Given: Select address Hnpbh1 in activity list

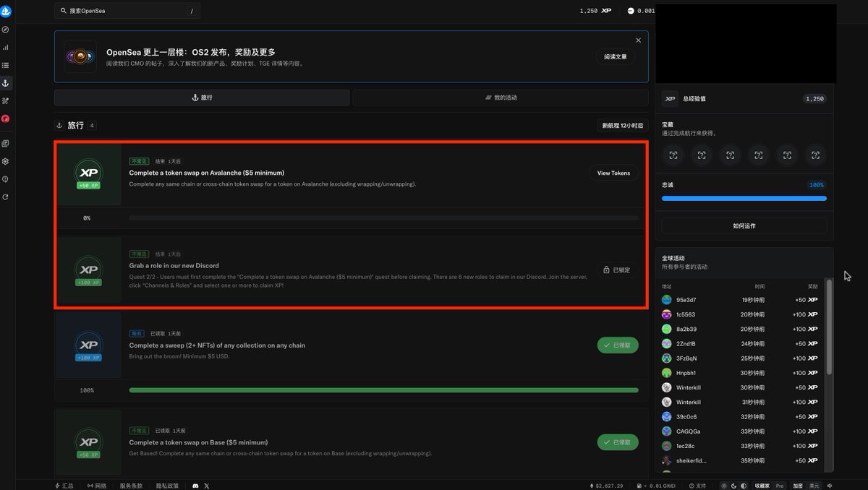Looking at the screenshot, I should pyautogui.click(x=686, y=373).
